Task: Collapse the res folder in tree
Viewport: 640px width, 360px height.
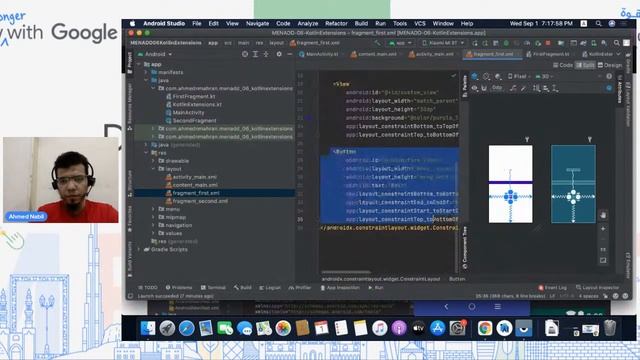Action: [145, 153]
